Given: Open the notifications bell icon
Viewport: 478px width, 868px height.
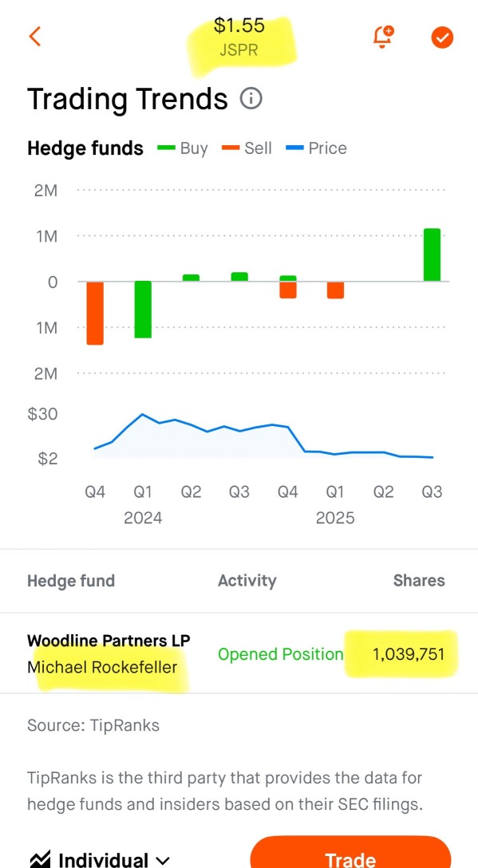Looking at the screenshot, I should pos(381,36).
